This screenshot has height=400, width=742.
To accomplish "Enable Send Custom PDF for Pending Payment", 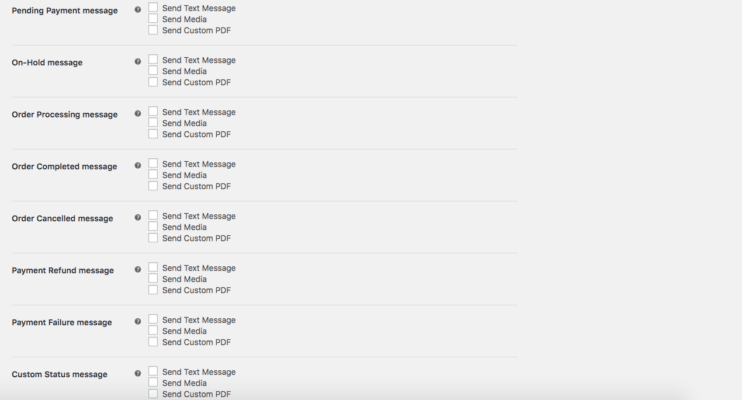I will coord(153,30).
